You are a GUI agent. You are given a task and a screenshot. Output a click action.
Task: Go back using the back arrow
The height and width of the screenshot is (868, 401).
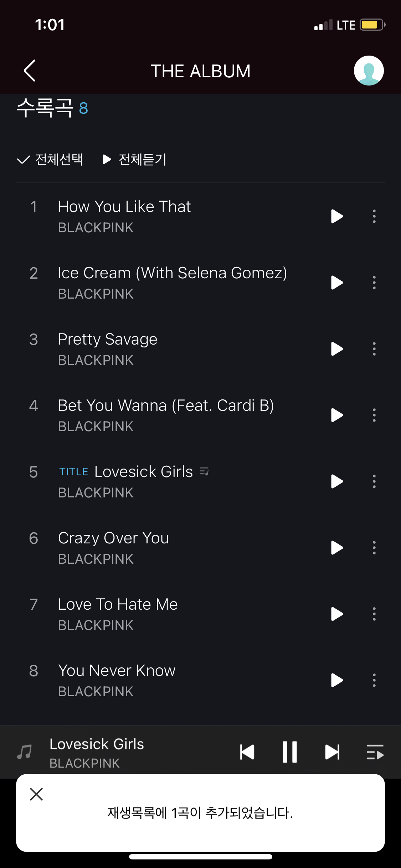tap(30, 71)
